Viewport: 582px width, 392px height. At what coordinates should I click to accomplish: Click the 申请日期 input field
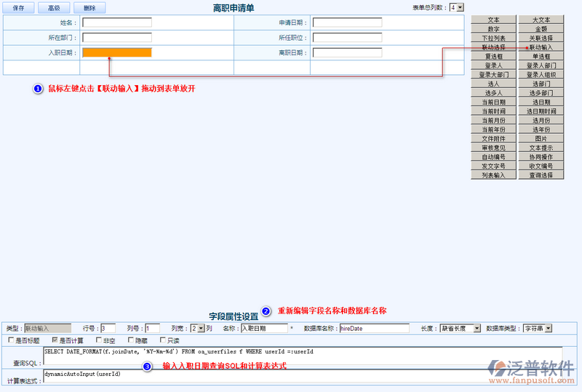coord(348,23)
